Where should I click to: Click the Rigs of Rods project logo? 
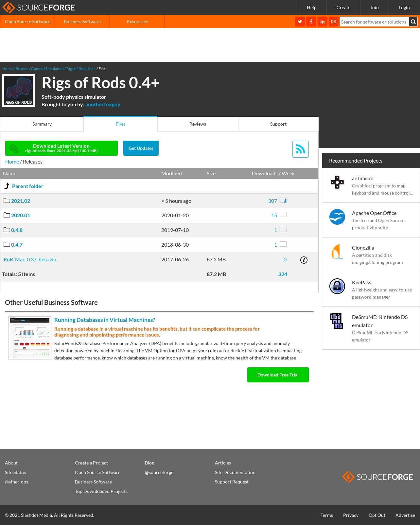coord(19,91)
